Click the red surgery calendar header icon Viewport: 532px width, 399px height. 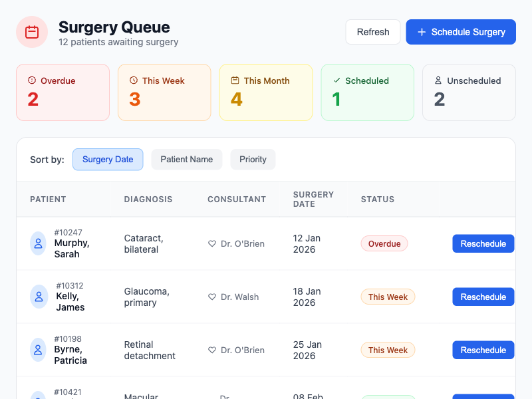tap(32, 31)
